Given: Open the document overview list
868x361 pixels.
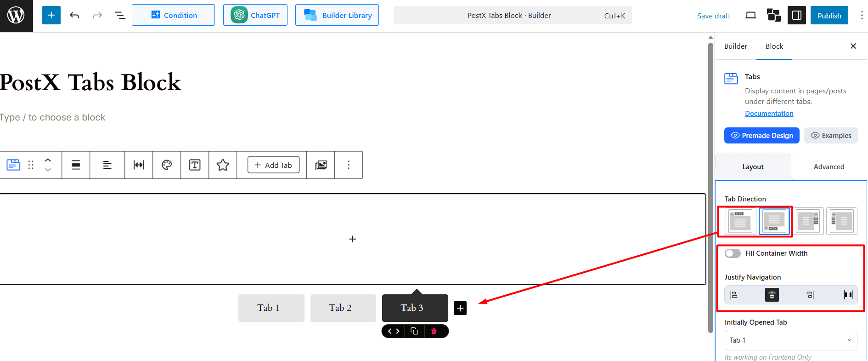Looking at the screenshot, I should 120,15.
